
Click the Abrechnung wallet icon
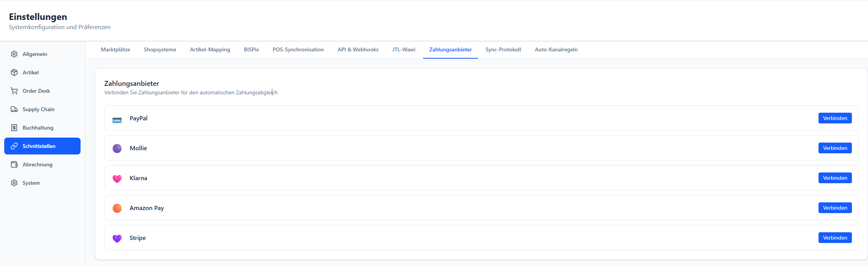click(14, 164)
